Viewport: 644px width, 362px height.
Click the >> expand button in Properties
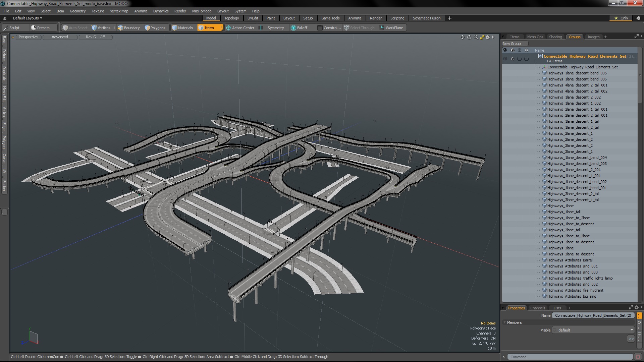631,339
